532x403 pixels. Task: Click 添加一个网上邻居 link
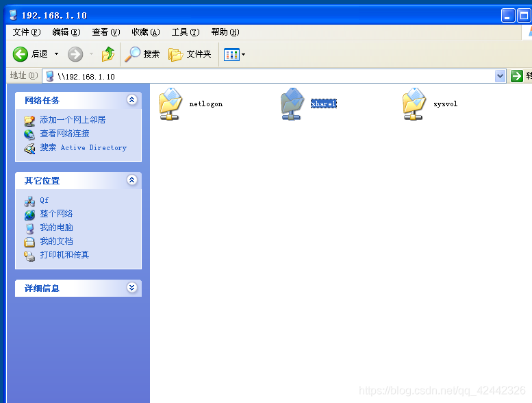pos(73,119)
